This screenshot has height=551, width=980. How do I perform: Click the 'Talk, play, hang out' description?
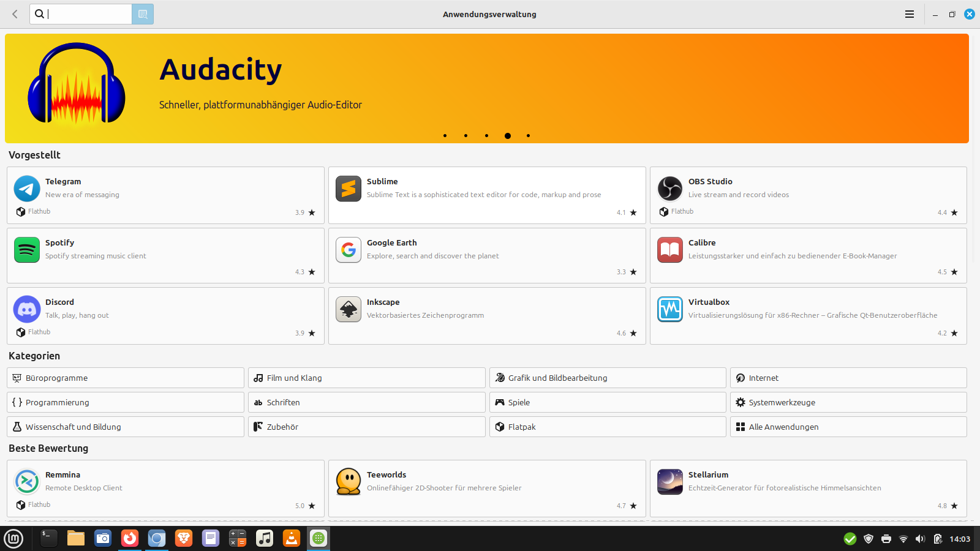(x=77, y=315)
